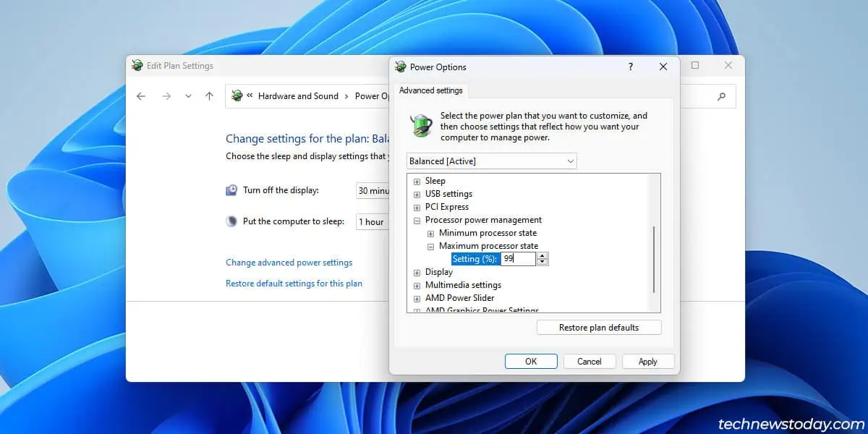Click Hardware and Sound breadcrumb
Screen dimensions: 868x434
tap(298, 96)
